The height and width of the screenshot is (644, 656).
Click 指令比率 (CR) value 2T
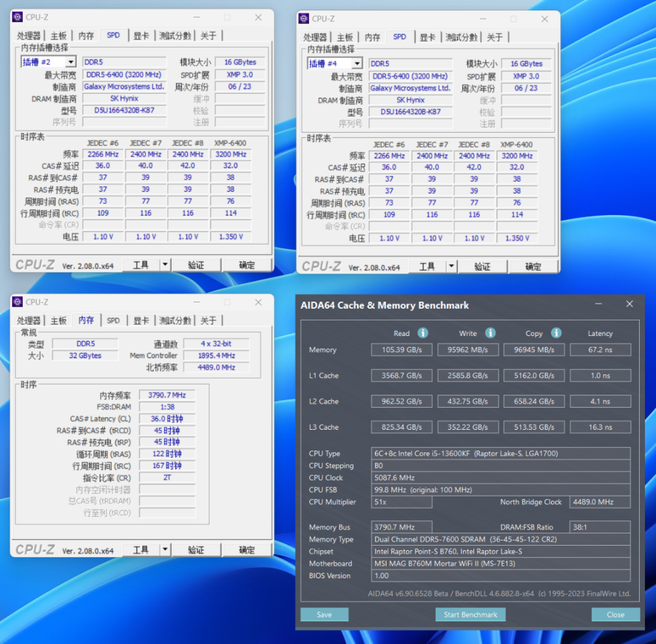pos(167,477)
